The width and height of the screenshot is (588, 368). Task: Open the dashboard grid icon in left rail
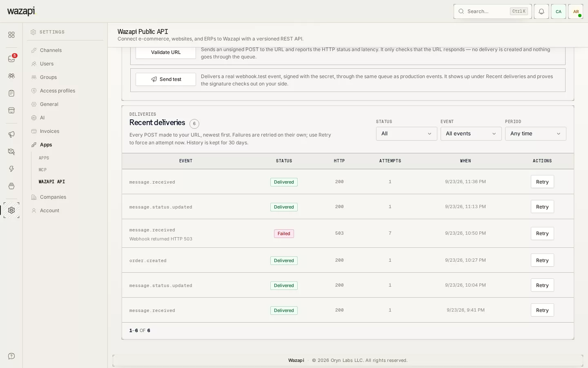pos(11,35)
